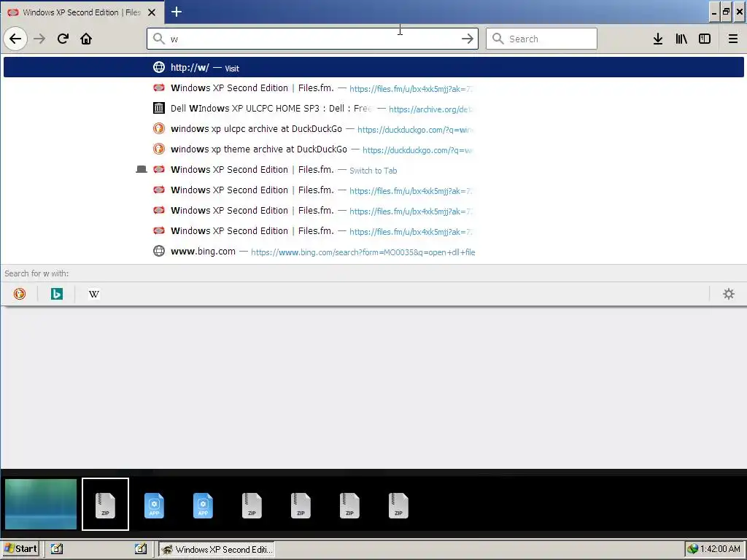Choose the http://w/ Visit suggestion
The width and height of the screenshot is (747, 560).
click(373, 67)
